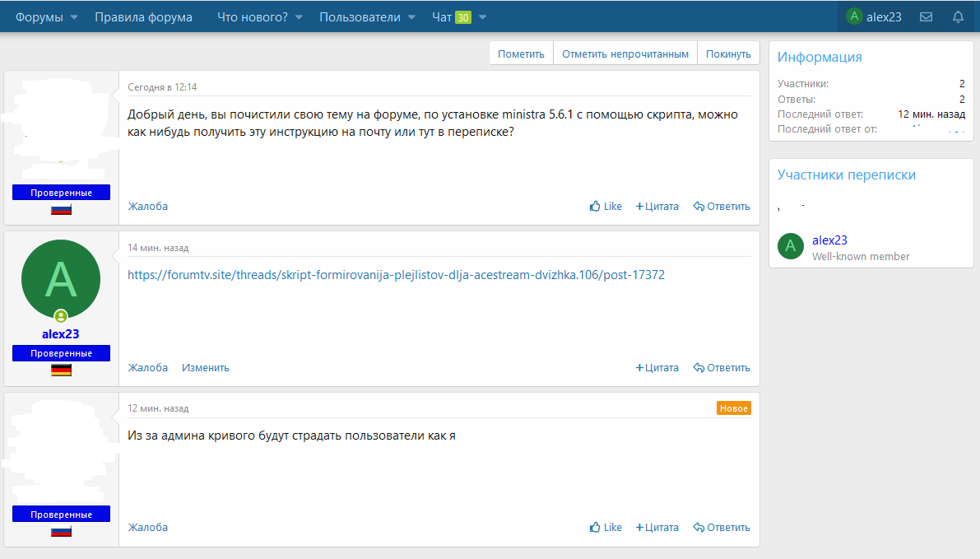Click Well-known member text
Image resolution: width=980 pixels, height=559 pixels.
861,256
